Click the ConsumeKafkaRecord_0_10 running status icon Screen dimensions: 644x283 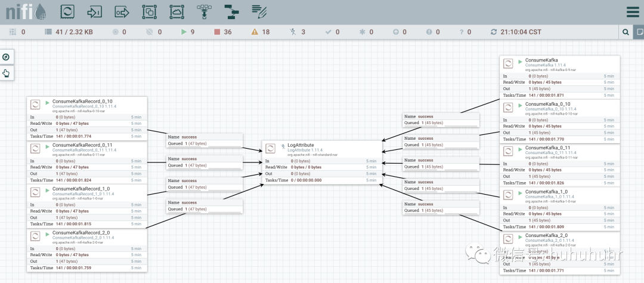[48, 102]
